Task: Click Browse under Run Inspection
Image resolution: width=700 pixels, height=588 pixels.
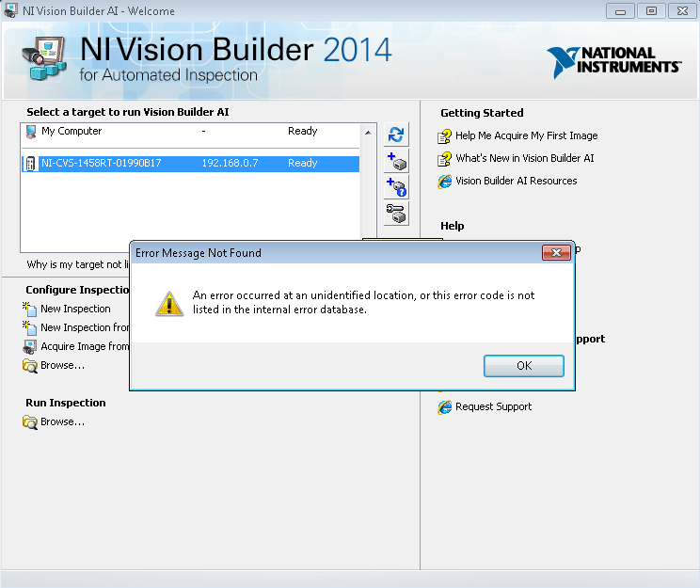Action: (x=62, y=421)
